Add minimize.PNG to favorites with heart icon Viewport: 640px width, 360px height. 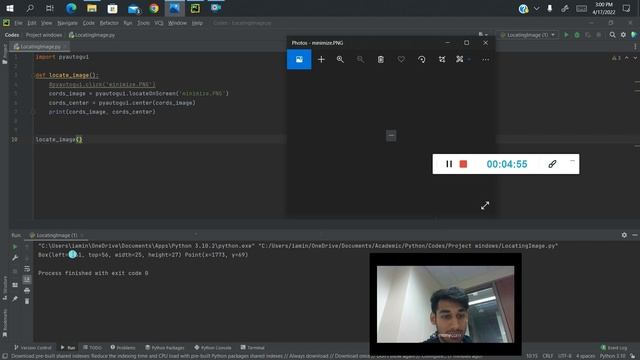pyautogui.click(x=401, y=60)
